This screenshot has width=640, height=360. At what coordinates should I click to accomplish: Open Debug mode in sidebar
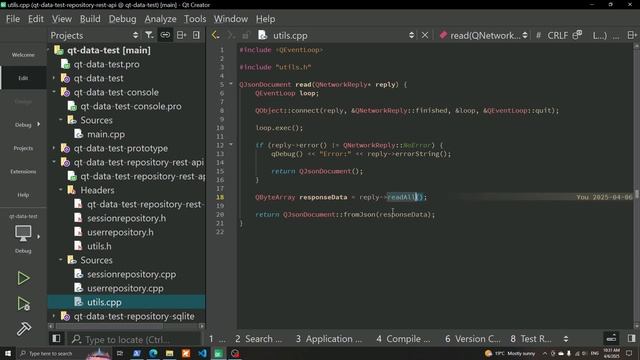(x=23, y=124)
